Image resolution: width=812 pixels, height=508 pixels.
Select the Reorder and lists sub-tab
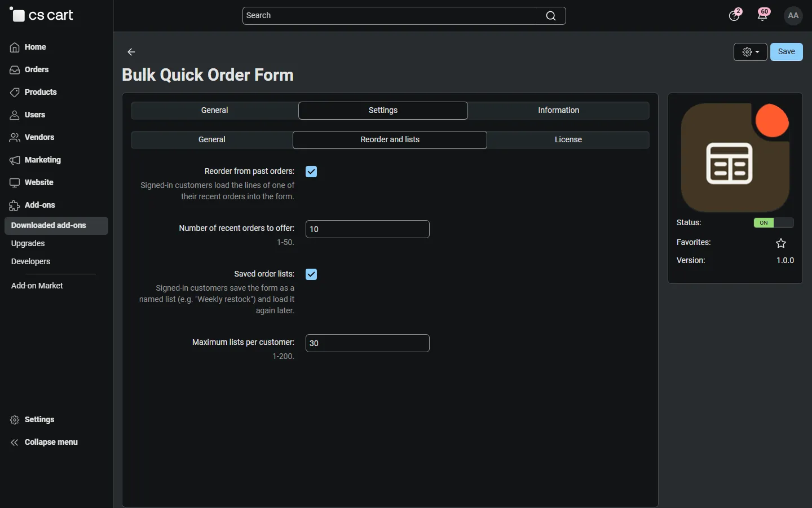pyautogui.click(x=390, y=140)
